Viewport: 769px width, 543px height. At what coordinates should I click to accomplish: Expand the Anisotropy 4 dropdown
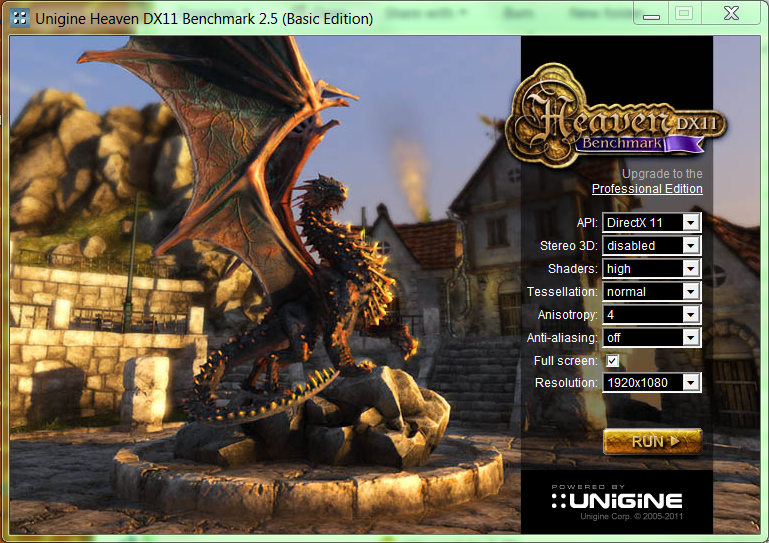(652, 314)
